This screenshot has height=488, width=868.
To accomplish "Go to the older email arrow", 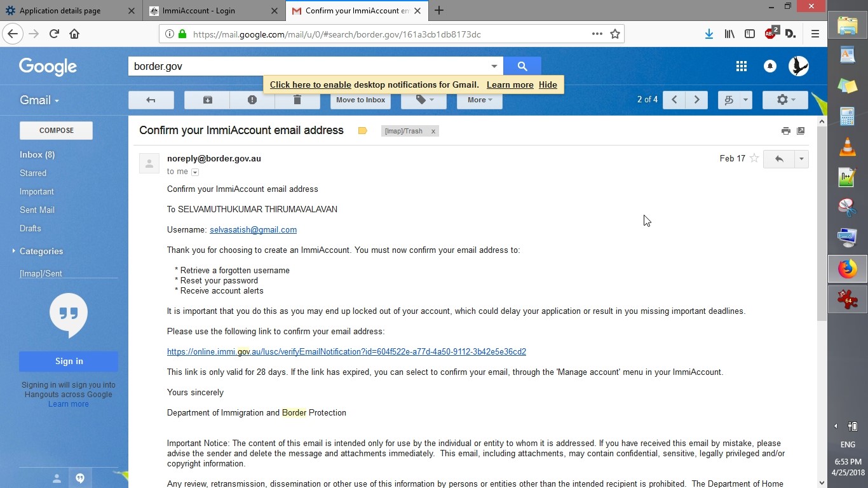I will 696,100.
